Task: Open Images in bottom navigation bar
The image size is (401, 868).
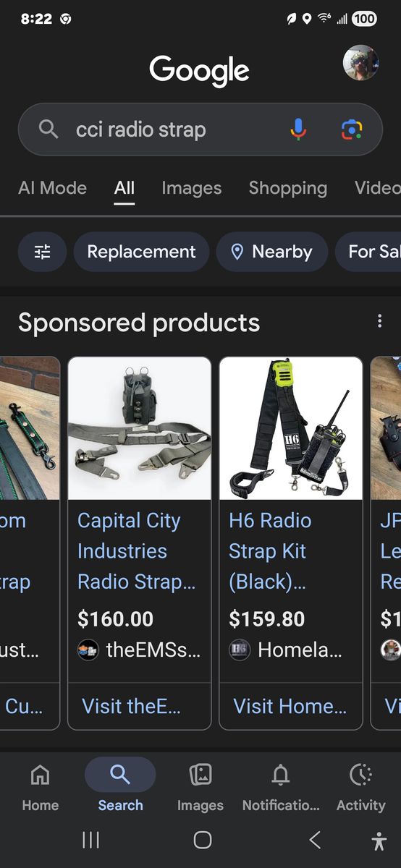Action: tap(200, 787)
